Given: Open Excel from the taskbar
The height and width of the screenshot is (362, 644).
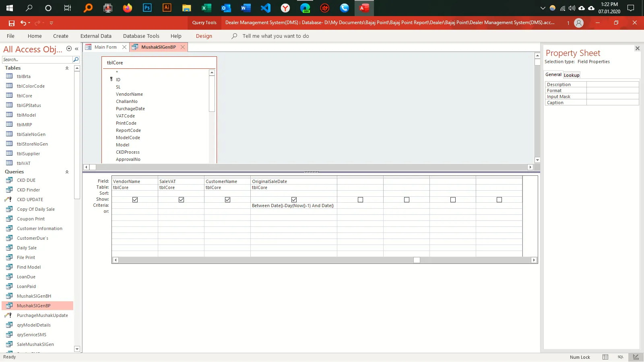Looking at the screenshot, I should click(206, 8).
